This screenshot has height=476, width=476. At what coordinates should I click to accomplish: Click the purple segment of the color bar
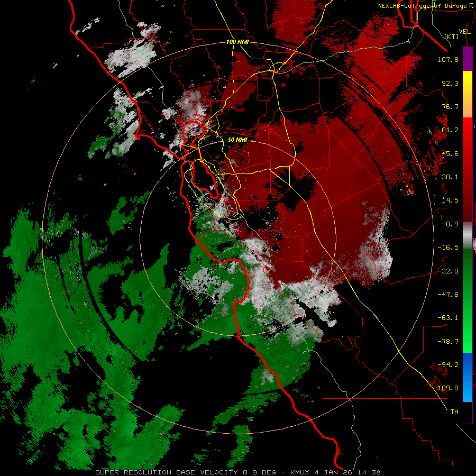coord(467,59)
